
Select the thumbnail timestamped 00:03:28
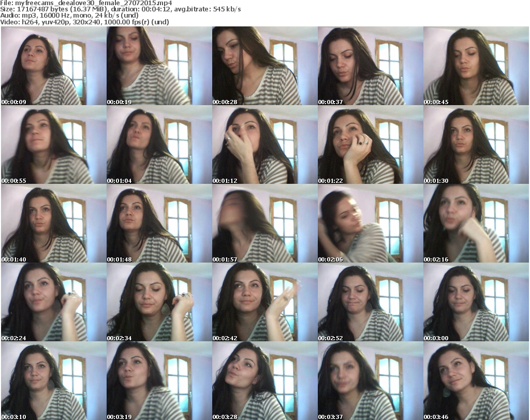[x=264, y=381]
